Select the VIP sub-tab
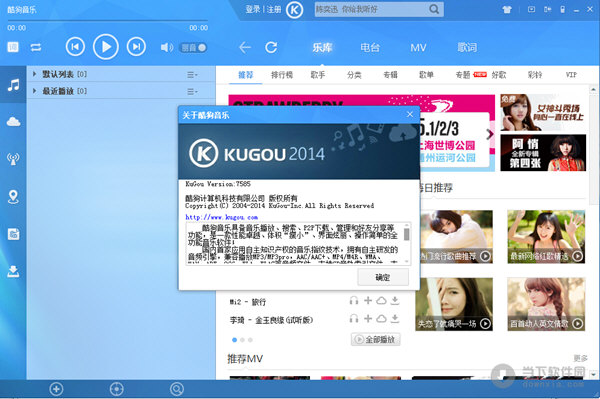The image size is (600, 399). click(x=571, y=75)
